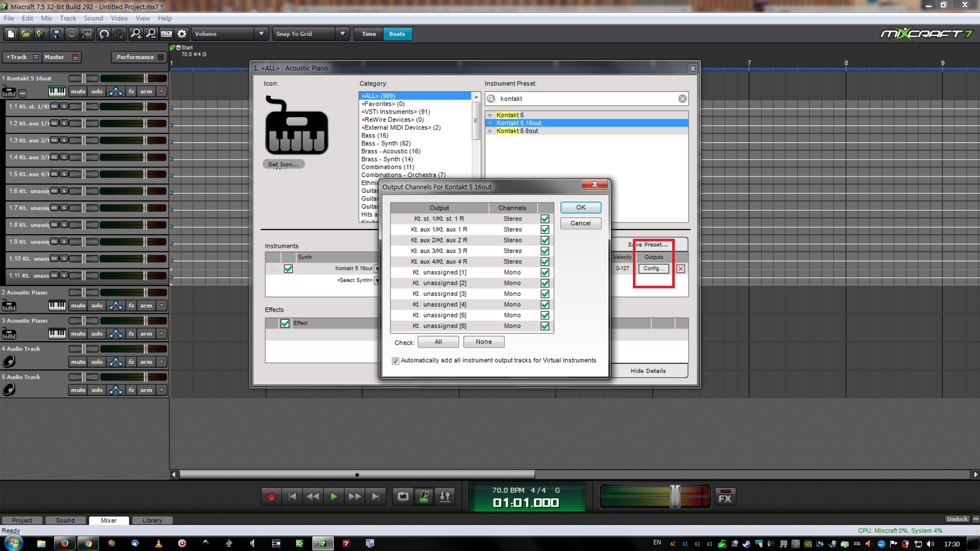980x551 pixels.
Task: Undo the last action
Action: [104, 34]
